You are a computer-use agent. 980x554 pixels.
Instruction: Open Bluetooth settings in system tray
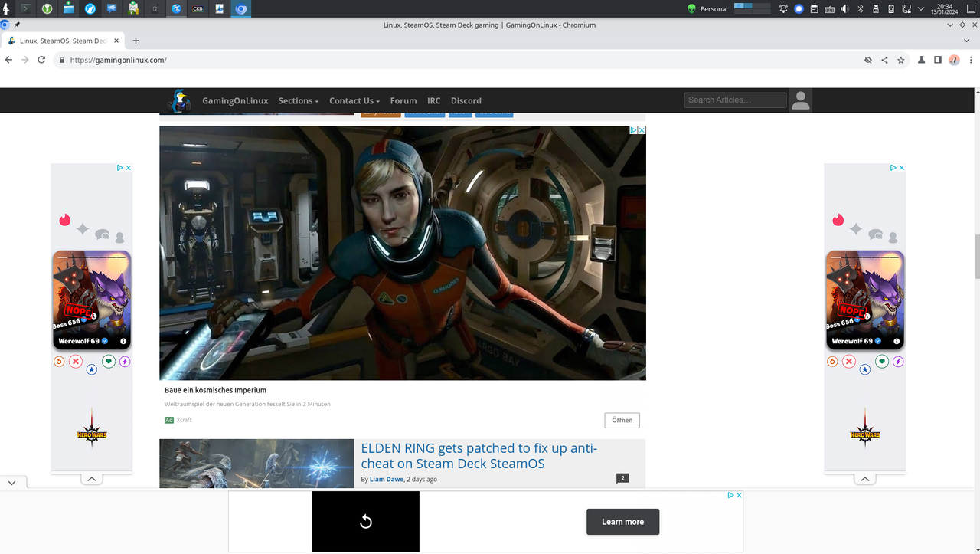[861, 8]
